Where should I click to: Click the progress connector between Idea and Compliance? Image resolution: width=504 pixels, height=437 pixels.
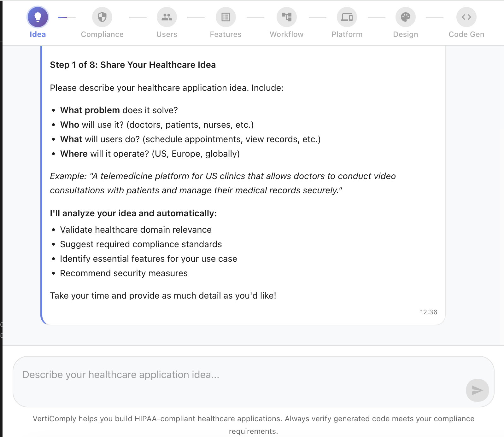[x=67, y=18]
